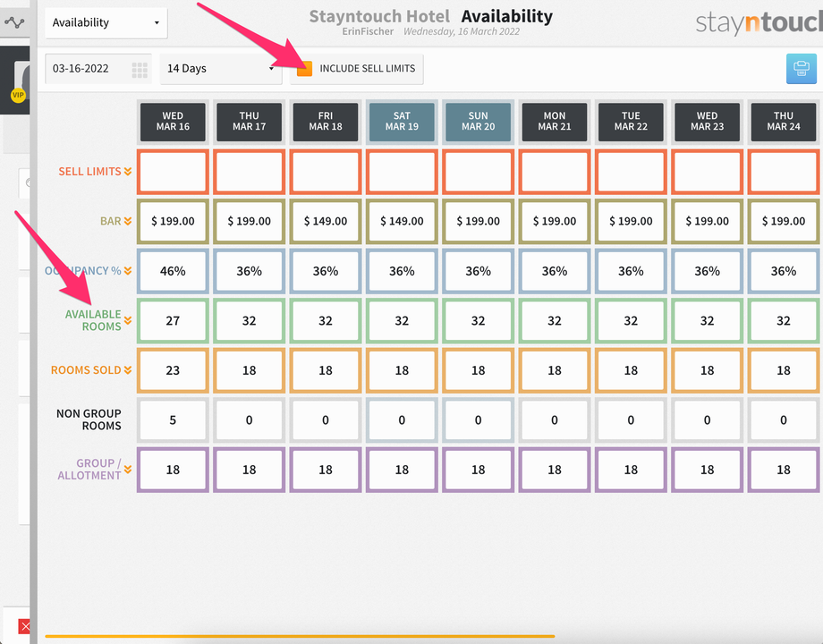The image size is (823, 644).
Task: Open the Availability view dropdown
Action: [x=106, y=22]
